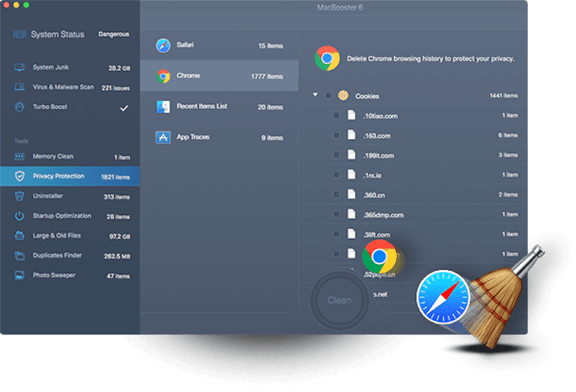Click the Safari compass icon in list
576x392 pixels.
[x=163, y=45]
